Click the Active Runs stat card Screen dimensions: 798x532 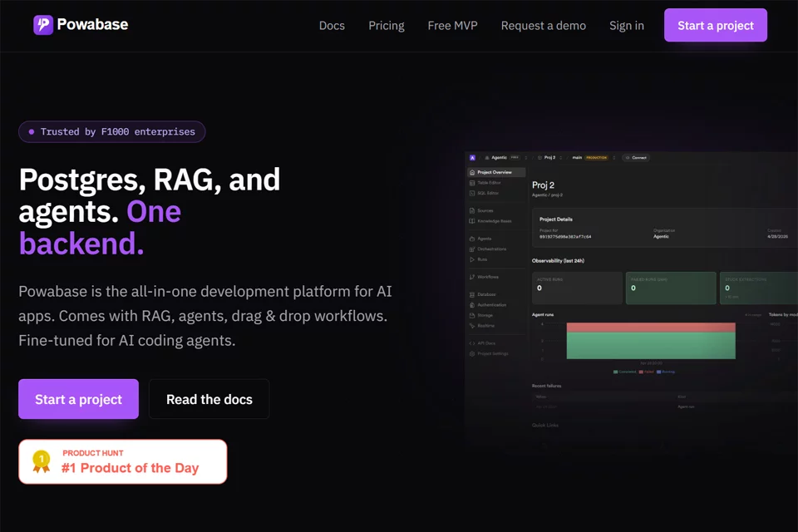coord(577,288)
